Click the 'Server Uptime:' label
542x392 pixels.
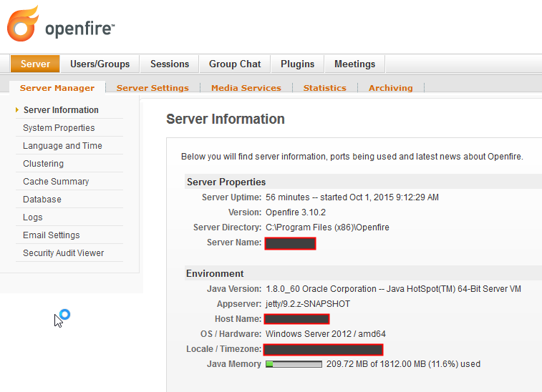(x=231, y=197)
